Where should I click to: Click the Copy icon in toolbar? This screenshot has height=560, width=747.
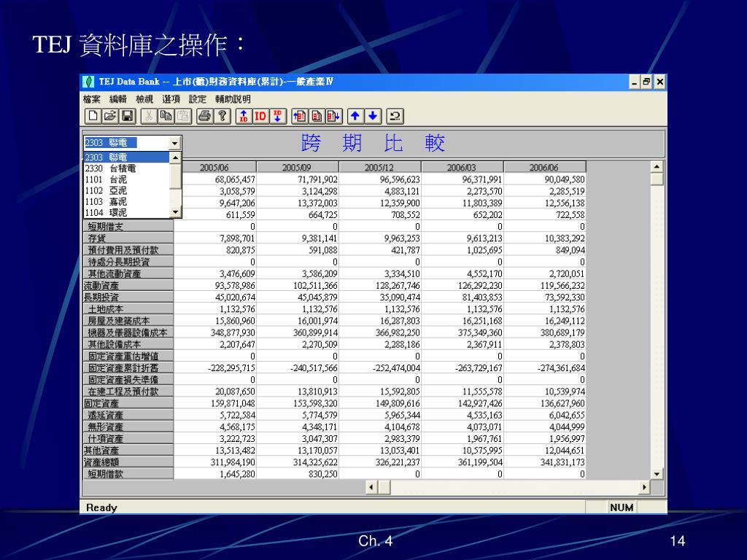pyautogui.click(x=166, y=116)
